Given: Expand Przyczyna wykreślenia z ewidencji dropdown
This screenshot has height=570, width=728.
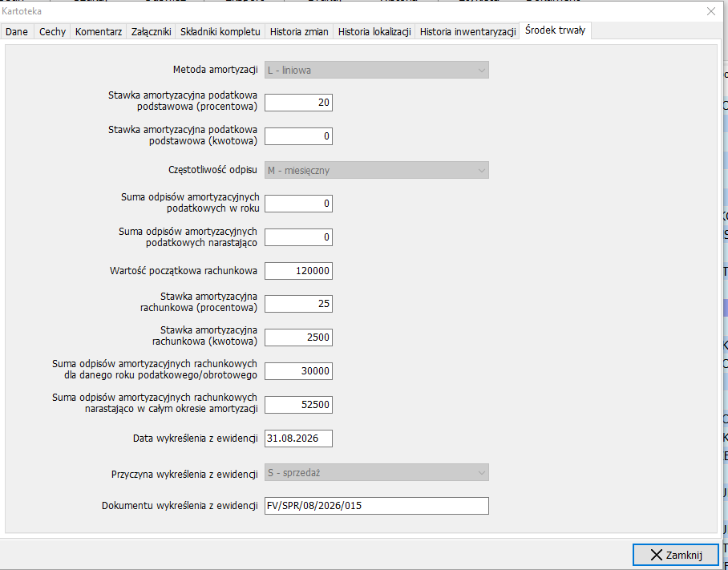Looking at the screenshot, I should 377,472.
